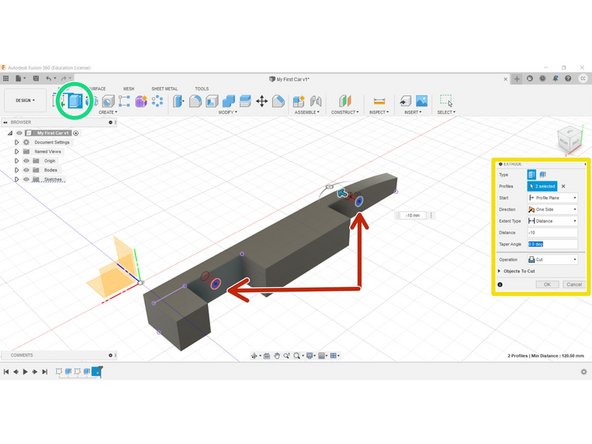
Task: Select the circular Pattern tool
Action: pyautogui.click(x=157, y=101)
